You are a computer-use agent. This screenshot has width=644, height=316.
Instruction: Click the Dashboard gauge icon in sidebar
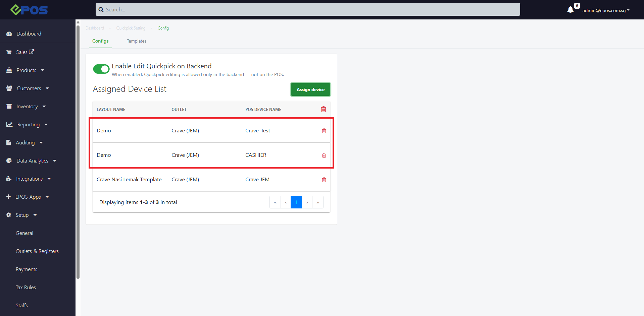pyautogui.click(x=9, y=34)
